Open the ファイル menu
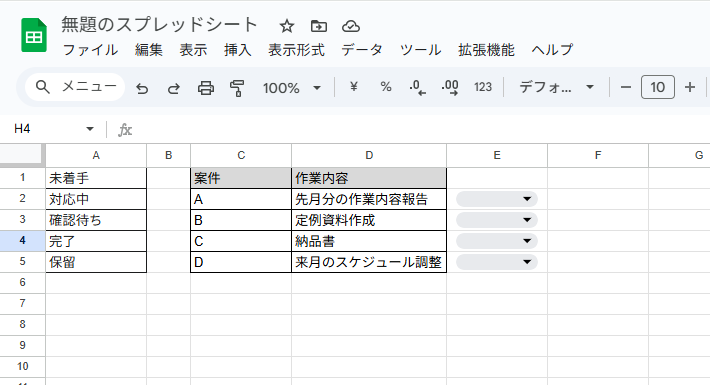Image resolution: width=710 pixels, height=385 pixels. pyautogui.click(x=90, y=50)
